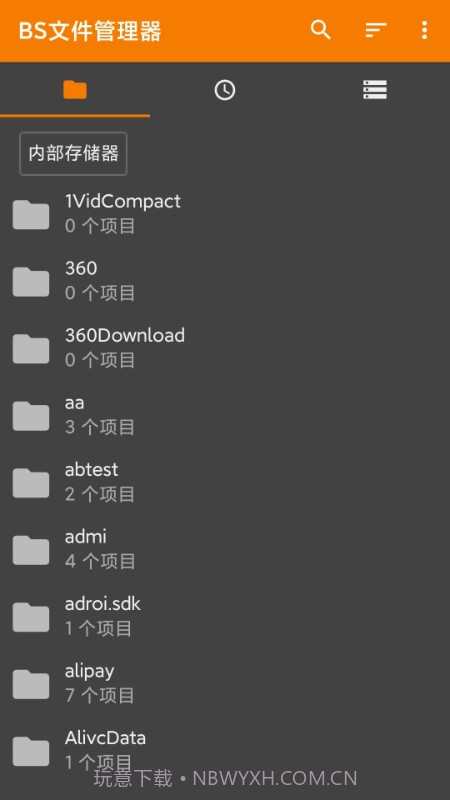Click the alipay folder icon

pos(31,685)
